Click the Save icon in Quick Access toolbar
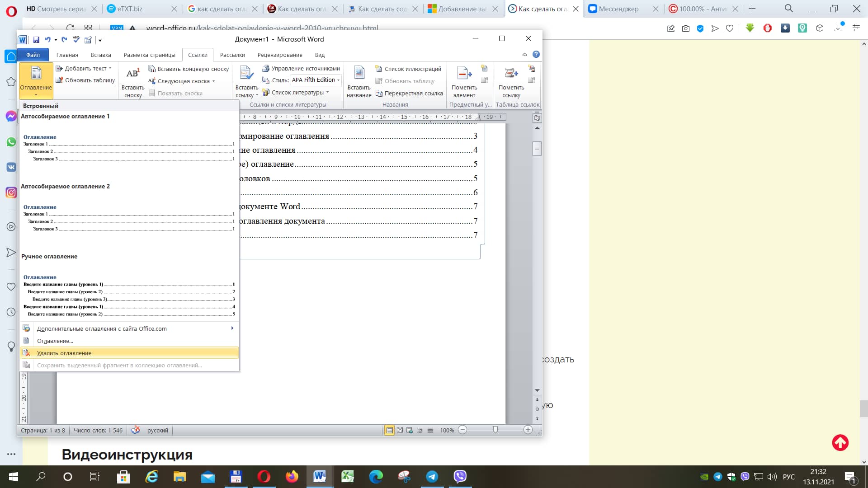This screenshot has height=488, width=868. (x=36, y=40)
